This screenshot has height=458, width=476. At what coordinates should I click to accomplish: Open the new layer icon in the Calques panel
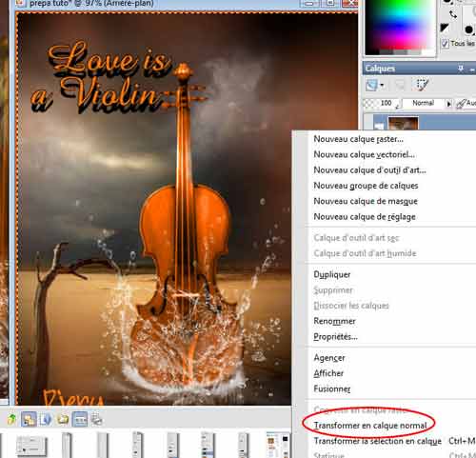click(372, 85)
